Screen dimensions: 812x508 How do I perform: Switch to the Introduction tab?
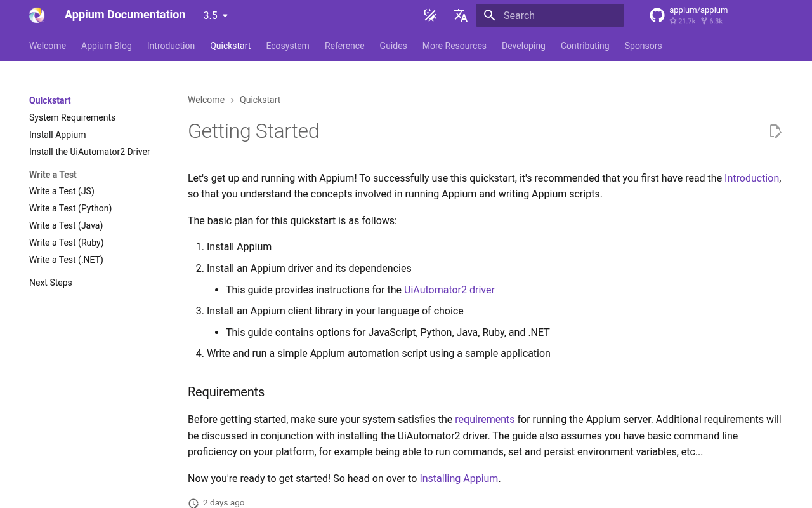(x=171, y=46)
